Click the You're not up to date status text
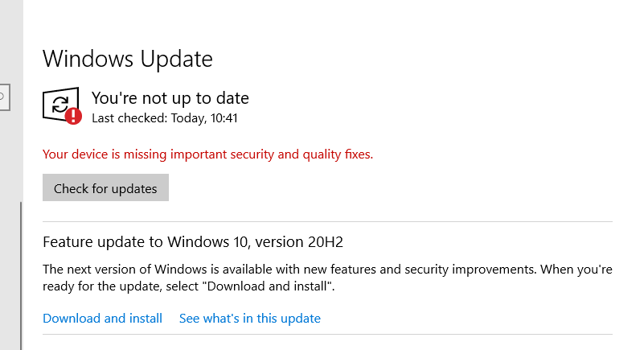The width and height of the screenshot is (644, 350). (170, 98)
